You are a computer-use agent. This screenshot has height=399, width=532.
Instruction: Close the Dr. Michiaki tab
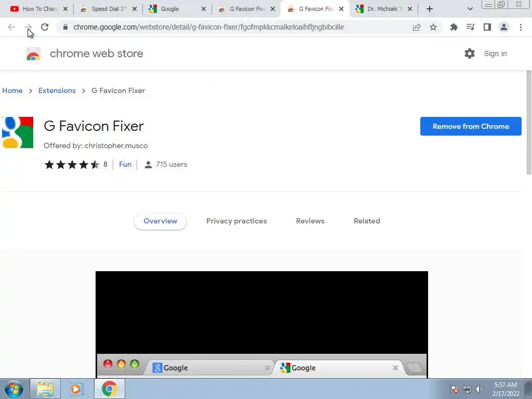(410, 9)
